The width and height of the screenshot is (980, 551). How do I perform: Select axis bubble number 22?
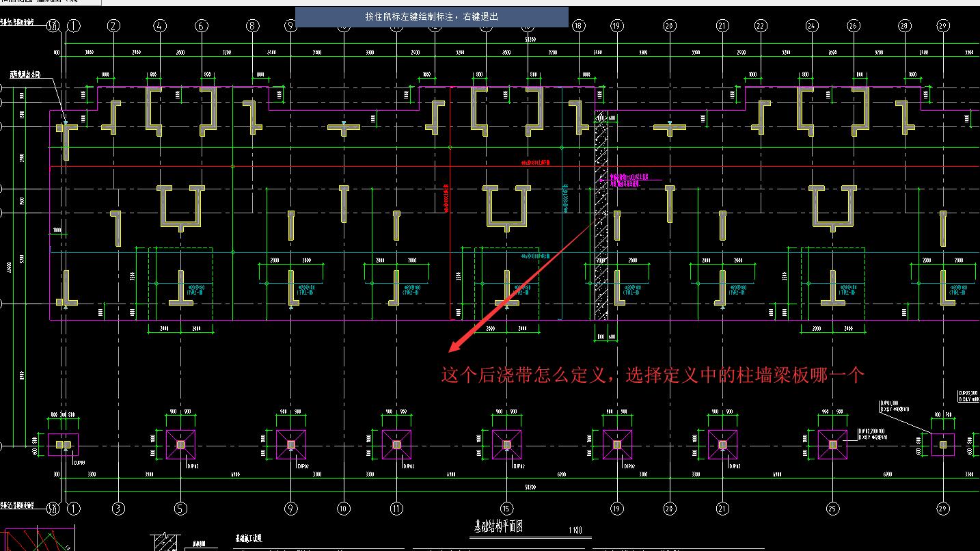[761, 26]
